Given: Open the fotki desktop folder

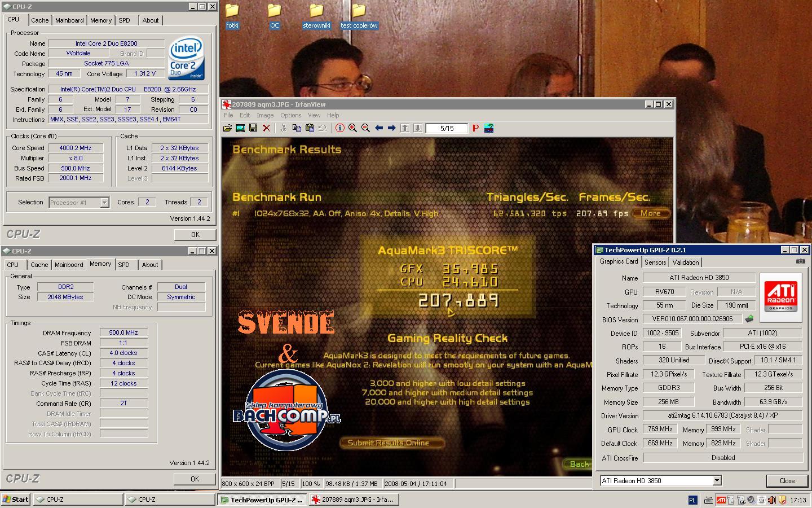Looking at the screenshot, I should coord(232,16).
